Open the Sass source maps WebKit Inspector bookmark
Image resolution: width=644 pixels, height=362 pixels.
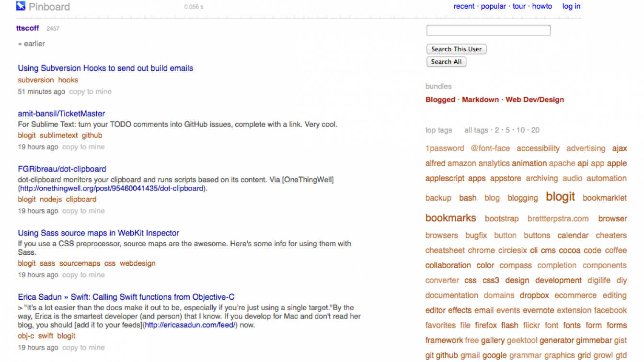tap(99, 233)
